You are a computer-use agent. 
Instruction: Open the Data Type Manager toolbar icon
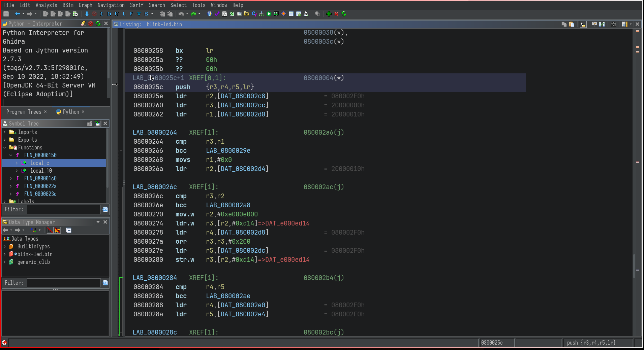click(246, 14)
